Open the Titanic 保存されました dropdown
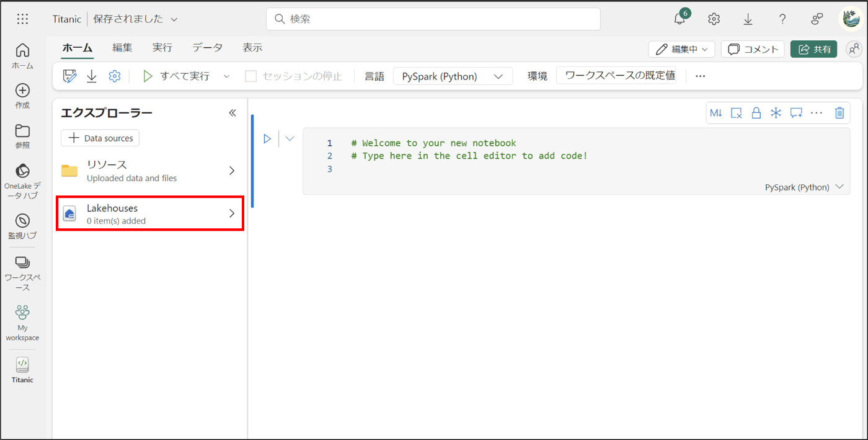 tap(174, 19)
